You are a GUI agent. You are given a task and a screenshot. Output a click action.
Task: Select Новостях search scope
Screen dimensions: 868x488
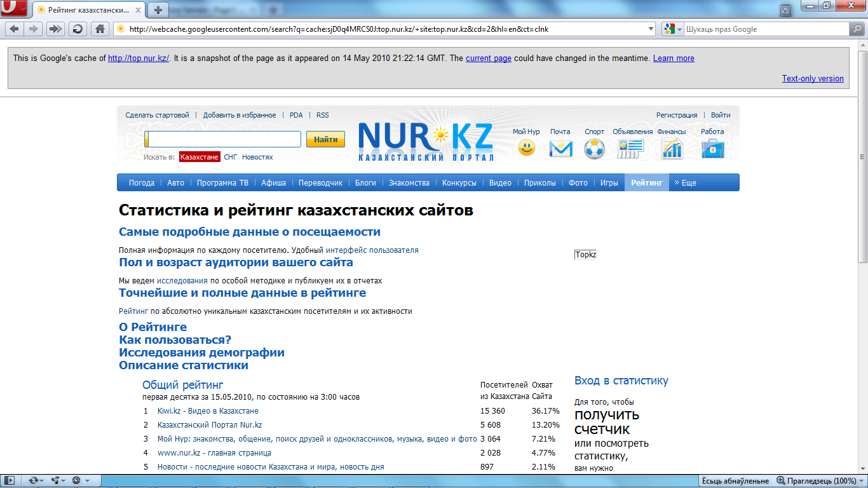coord(257,157)
